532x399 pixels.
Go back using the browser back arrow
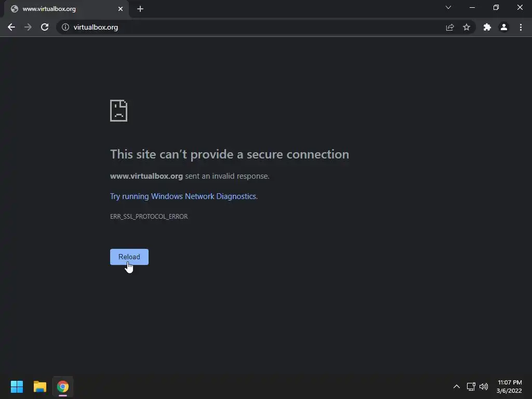(x=11, y=27)
